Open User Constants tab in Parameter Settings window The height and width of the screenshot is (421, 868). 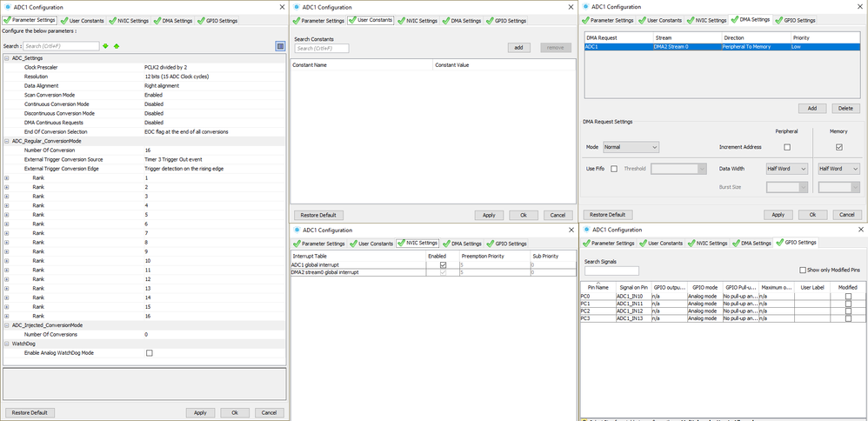tap(83, 21)
